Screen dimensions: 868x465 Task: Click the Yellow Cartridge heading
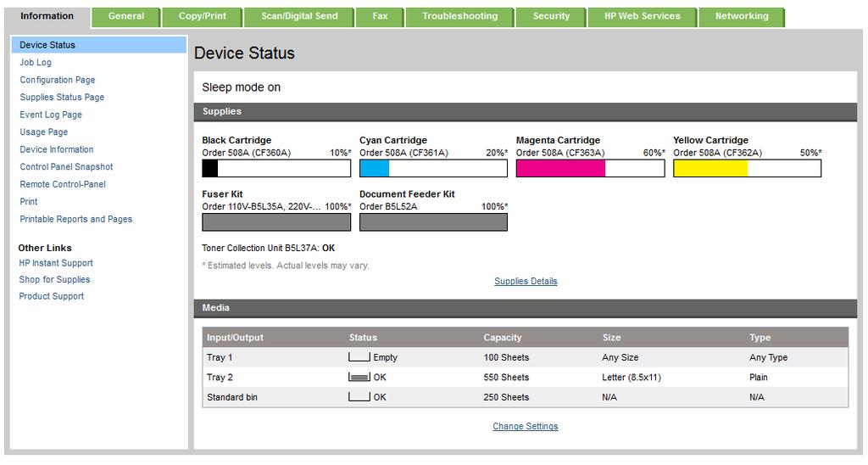coord(711,140)
